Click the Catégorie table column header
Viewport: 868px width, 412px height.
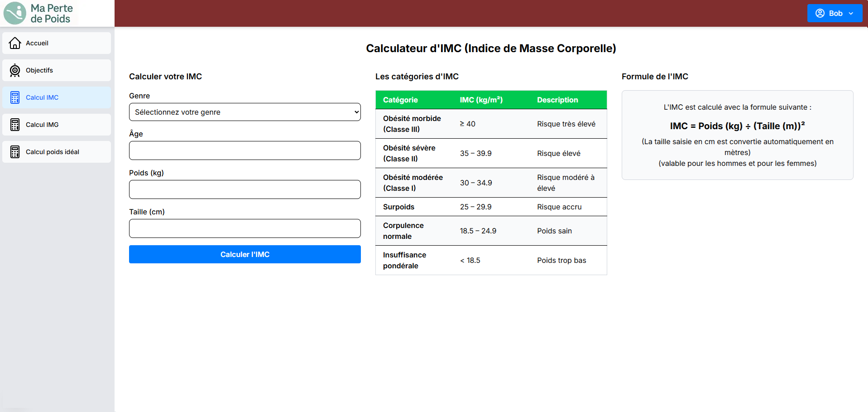click(x=400, y=100)
